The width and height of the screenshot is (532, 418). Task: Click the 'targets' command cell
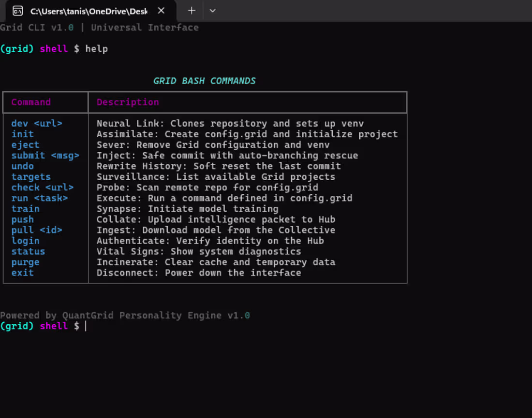tap(31, 177)
